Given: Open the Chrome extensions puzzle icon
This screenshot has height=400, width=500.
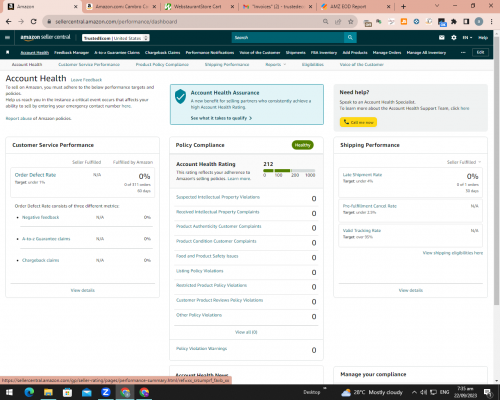Looking at the screenshot, I should click(x=454, y=22).
